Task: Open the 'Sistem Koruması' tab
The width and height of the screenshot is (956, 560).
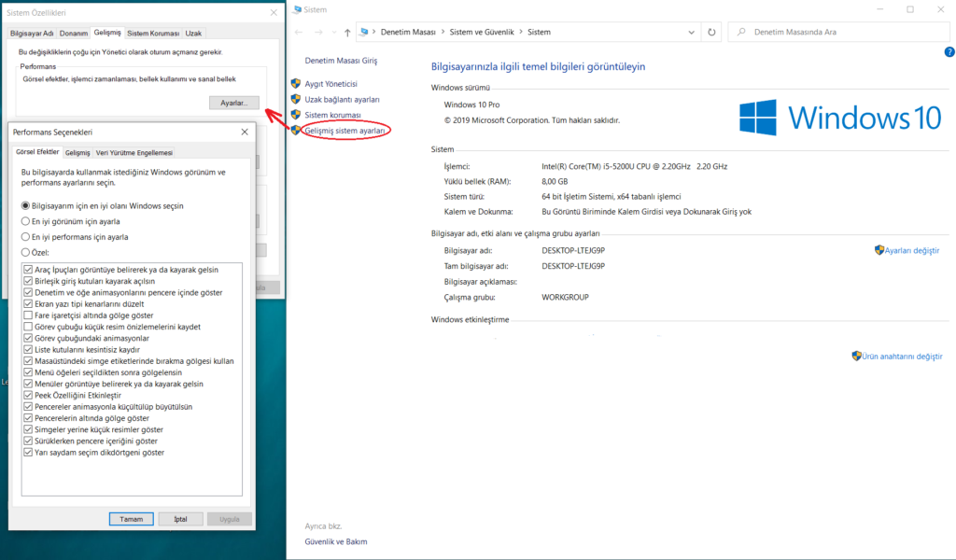Action: 153,33
